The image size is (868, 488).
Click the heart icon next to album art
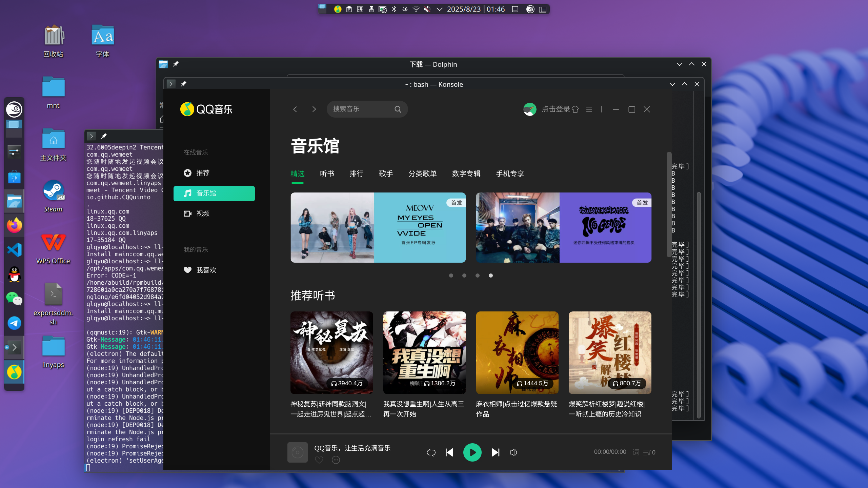click(x=319, y=460)
